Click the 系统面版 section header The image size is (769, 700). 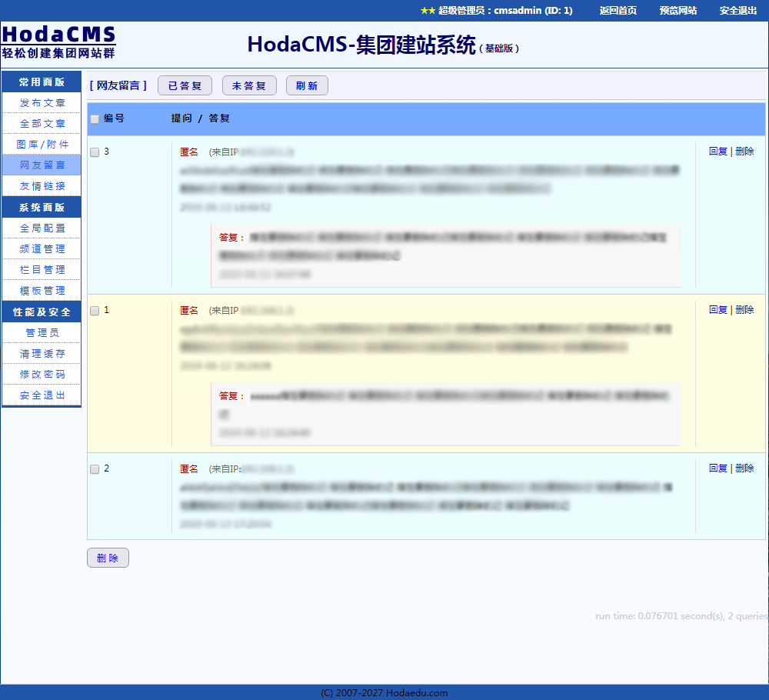(x=42, y=207)
